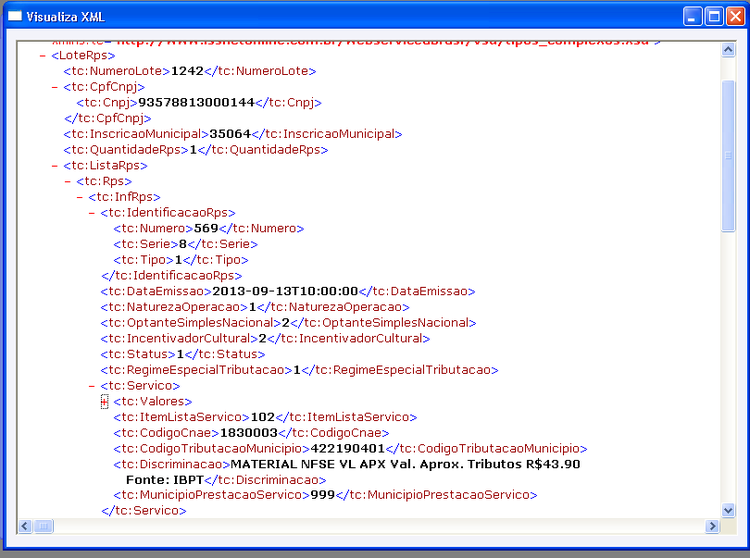Click the opening <tc:ListaRps> tag text
Screen dimensions: 750x558
click(x=105, y=166)
